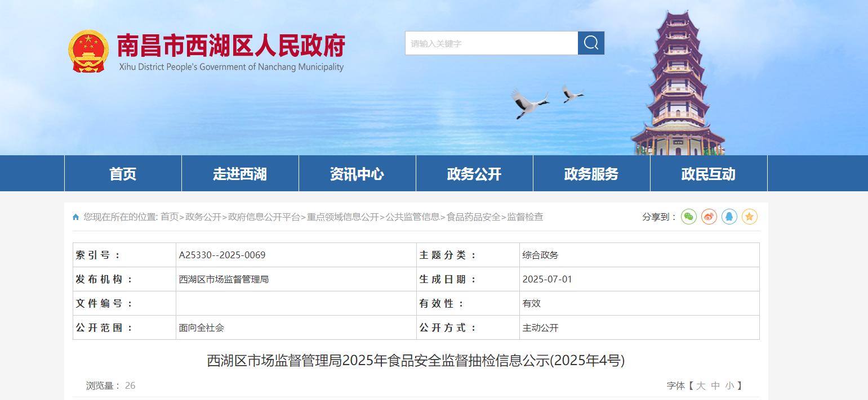The height and width of the screenshot is (400, 868).
Task: Click the date 2025-07-01
Action: [547, 279]
